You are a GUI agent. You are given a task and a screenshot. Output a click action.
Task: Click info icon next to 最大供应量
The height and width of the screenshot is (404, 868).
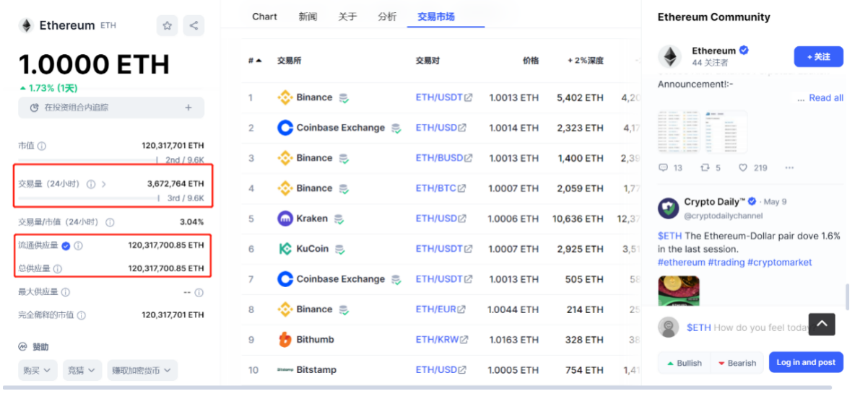click(66, 292)
